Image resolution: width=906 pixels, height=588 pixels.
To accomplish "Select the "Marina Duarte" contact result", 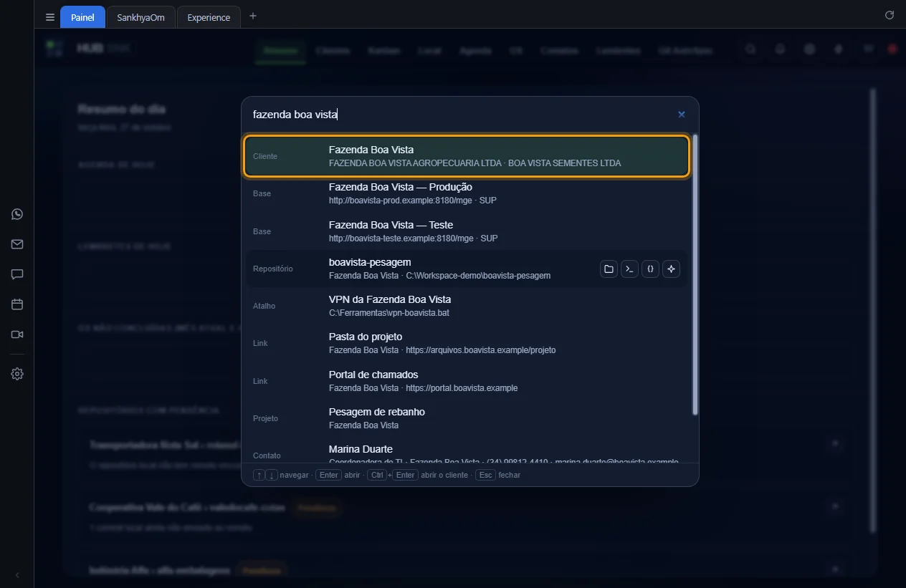I will pos(467,451).
